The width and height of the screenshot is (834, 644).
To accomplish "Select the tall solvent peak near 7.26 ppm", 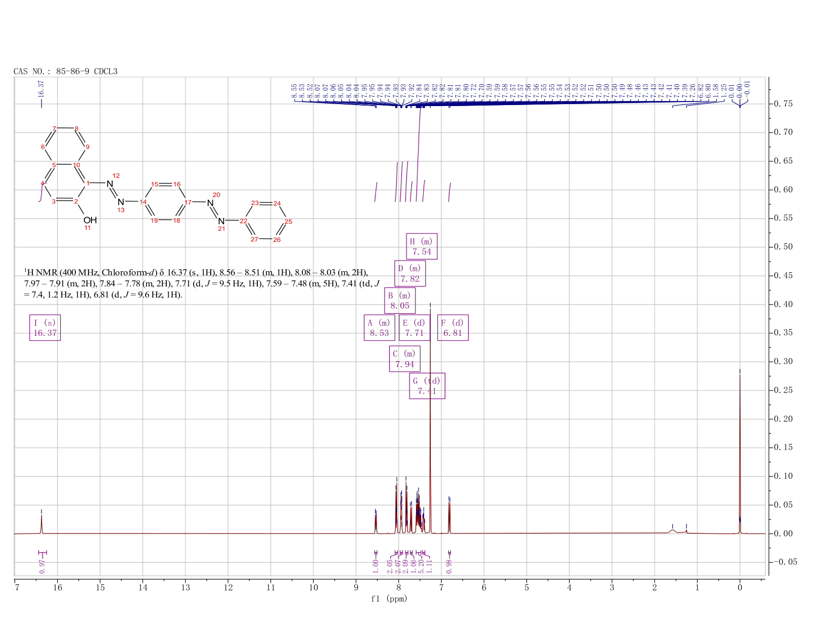I will (x=430, y=418).
